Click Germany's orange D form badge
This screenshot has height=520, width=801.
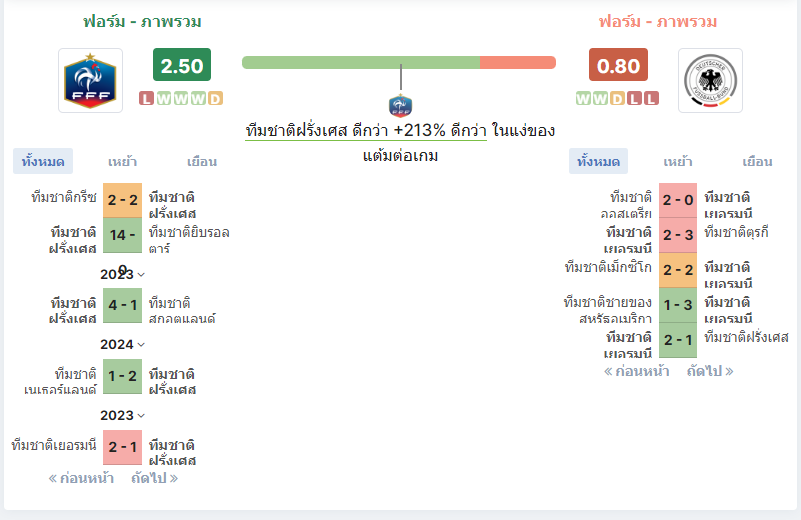[x=618, y=98]
